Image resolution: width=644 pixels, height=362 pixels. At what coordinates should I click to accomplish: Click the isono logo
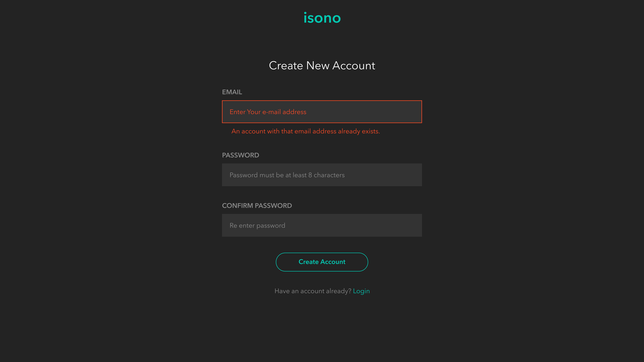pyautogui.click(x=322, y=18)
